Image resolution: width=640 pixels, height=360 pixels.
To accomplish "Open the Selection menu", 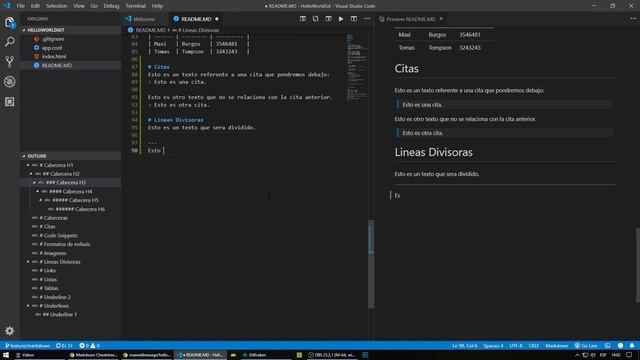I will (x=56, y=6).
